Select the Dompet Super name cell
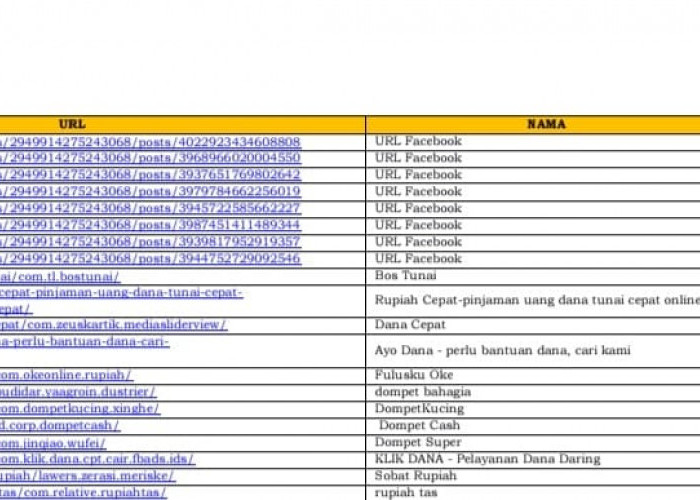 point(533,442)
